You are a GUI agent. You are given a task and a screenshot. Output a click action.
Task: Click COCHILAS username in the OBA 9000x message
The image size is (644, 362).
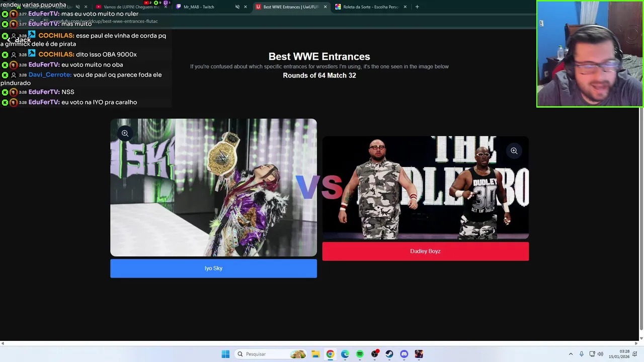56,54
